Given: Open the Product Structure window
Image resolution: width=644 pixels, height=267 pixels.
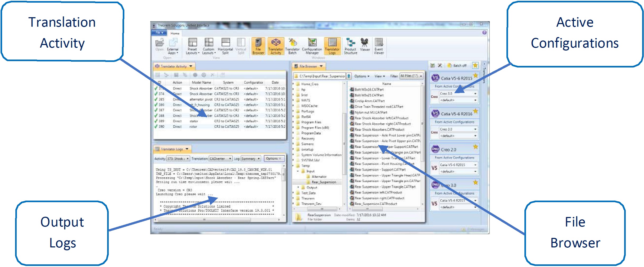Looking at the screenshot, I should coord(351,46).
